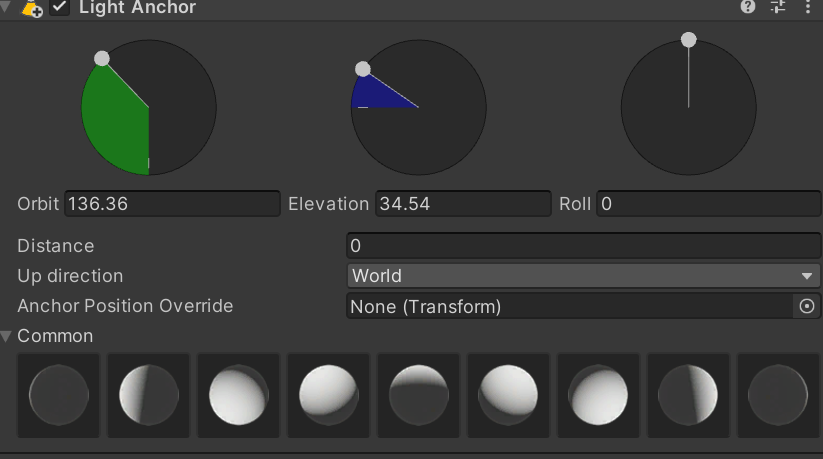Disable the Light Anchor component checkbox
Image resolution: width=823 pixels, height=459 pixels.
click(x=60, y=8)
